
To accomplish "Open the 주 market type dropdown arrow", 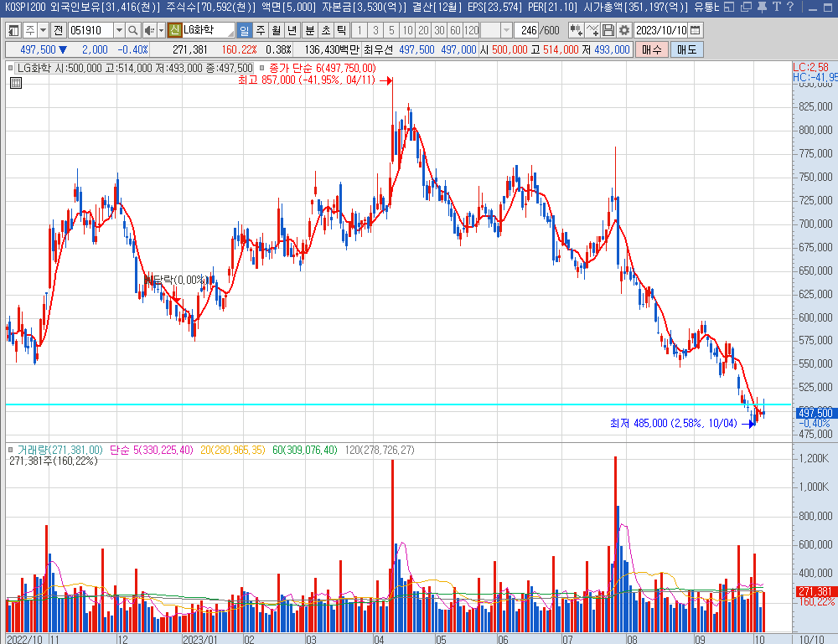I will tap(44, 30).
